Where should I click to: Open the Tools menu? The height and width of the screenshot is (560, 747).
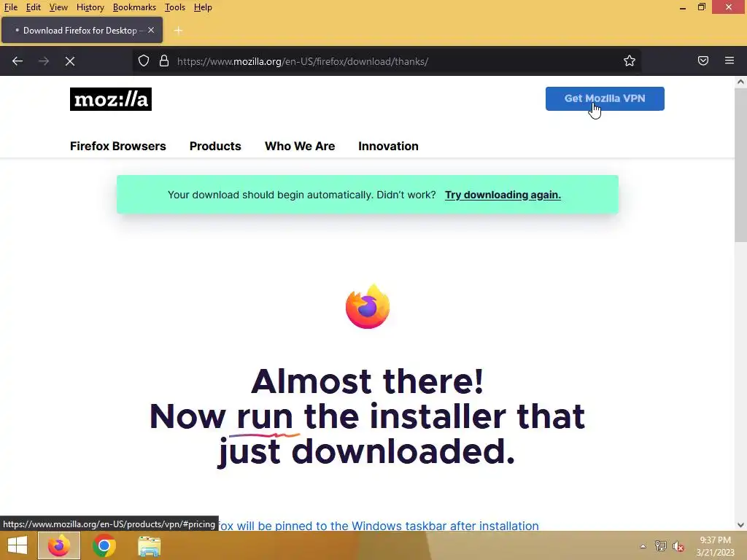[x=175, y=7]
